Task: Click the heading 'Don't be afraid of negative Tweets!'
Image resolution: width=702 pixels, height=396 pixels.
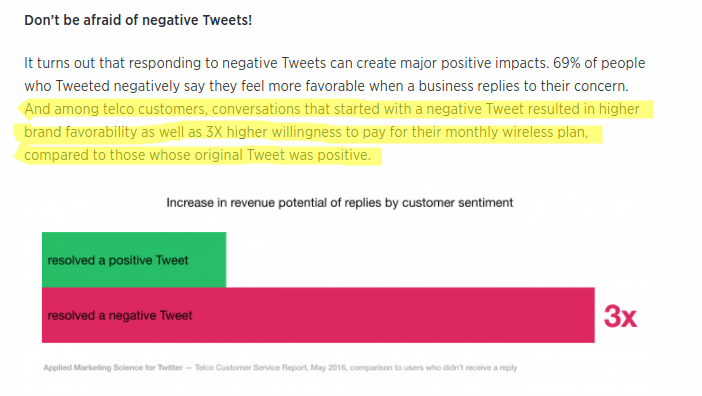Action: 138,21
